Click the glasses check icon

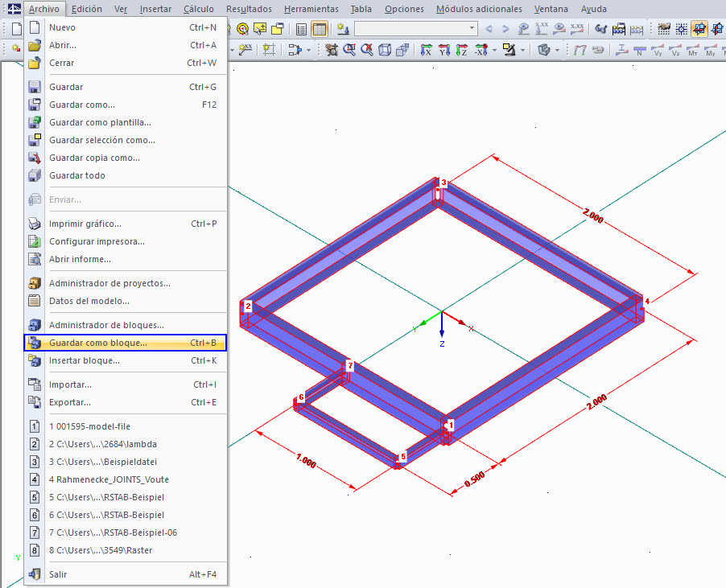coord(601,29)
